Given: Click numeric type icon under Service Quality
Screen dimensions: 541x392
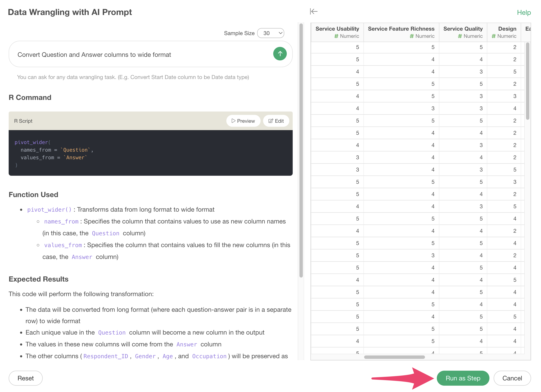Looking at the screenshot, I should pyautogui.click(x=460, y=36).
